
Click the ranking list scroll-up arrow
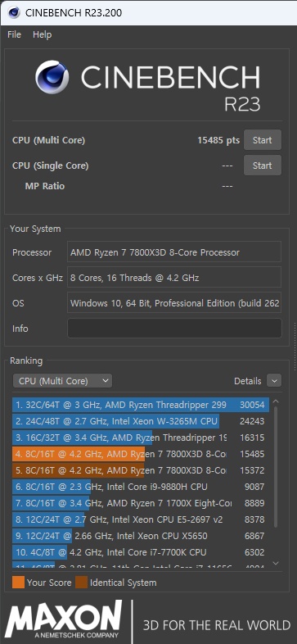click(276, 401)
